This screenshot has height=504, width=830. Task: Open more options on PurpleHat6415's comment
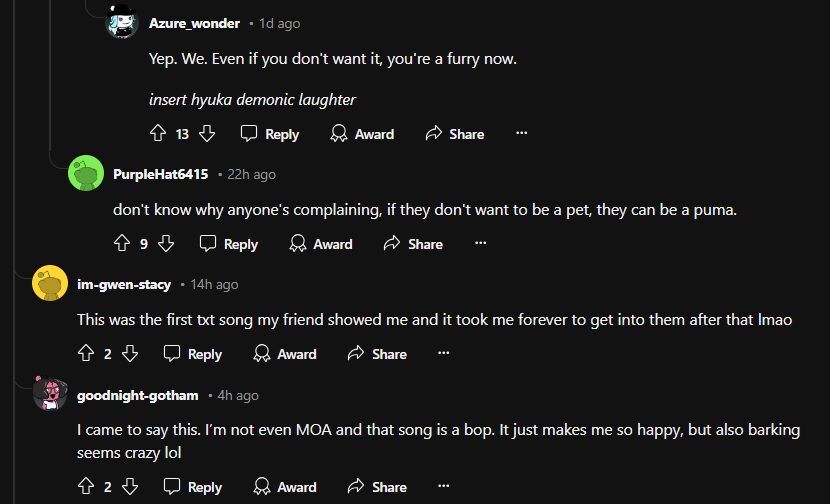(x=480, y=244)
